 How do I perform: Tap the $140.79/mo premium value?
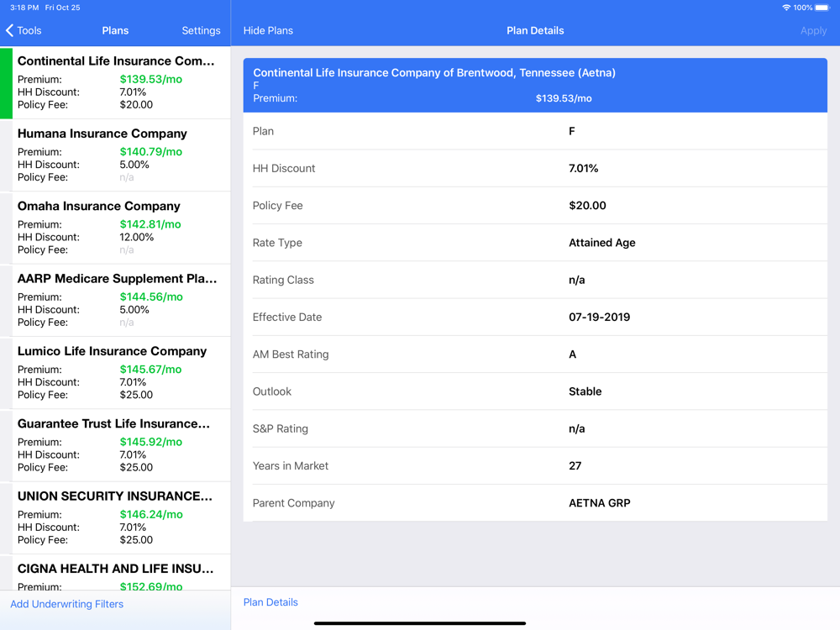151,151
